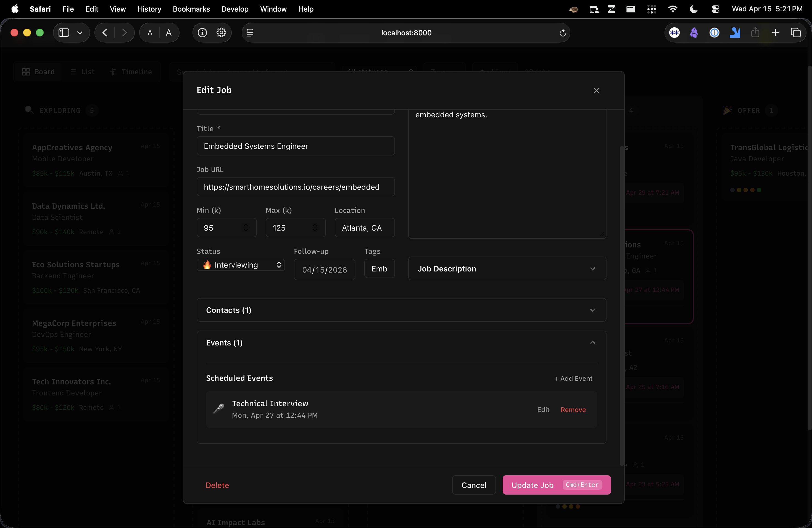
Task: Expand the Contacts (1) section
Action: pos(402,310)
